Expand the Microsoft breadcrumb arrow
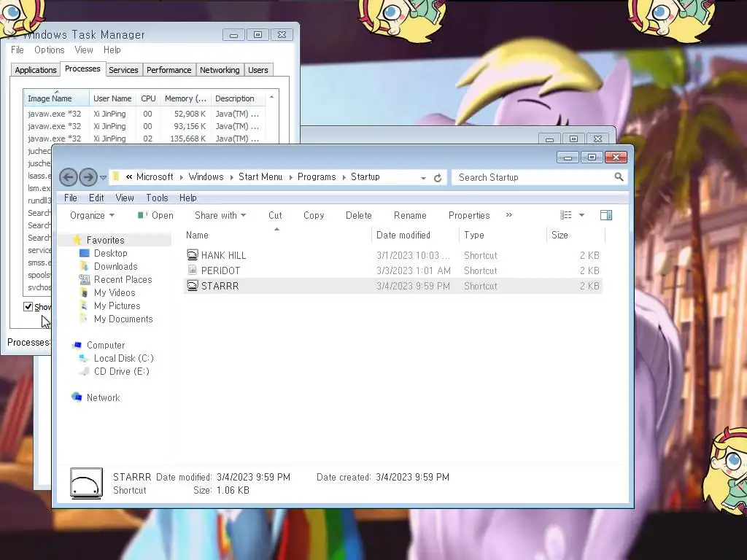The image size is (747, 560). coord(181,177)
